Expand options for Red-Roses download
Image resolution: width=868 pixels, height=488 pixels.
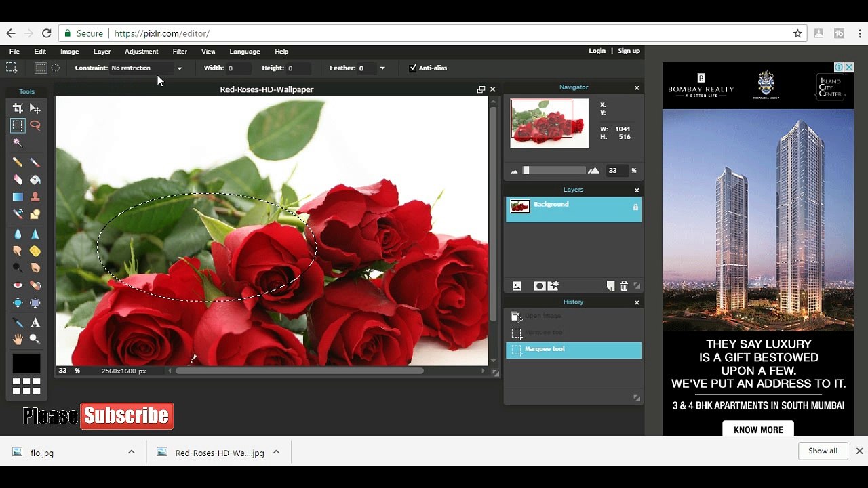[x=276, y=452]
